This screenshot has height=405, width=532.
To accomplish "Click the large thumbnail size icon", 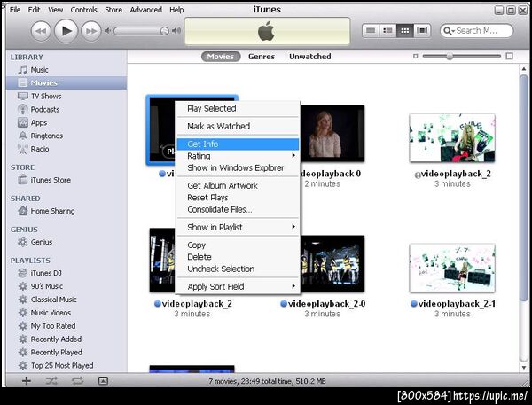I will pos(509,56).
